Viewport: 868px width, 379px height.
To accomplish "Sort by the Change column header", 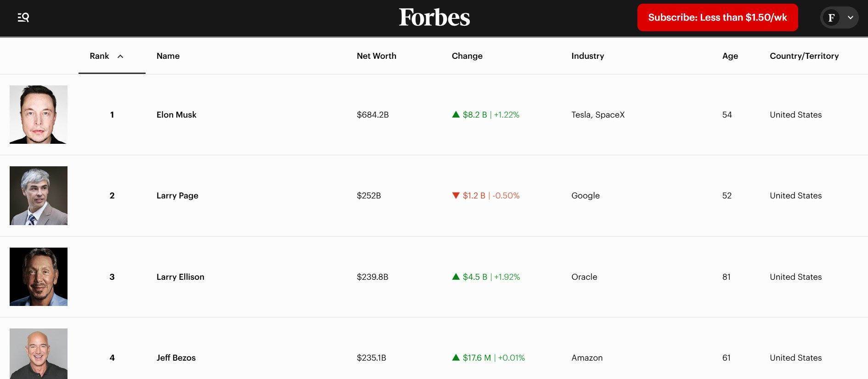I will [467, 56].
